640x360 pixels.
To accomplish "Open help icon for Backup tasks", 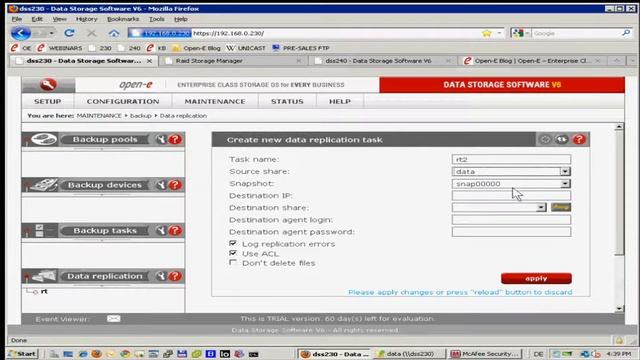I will (175, 231).
